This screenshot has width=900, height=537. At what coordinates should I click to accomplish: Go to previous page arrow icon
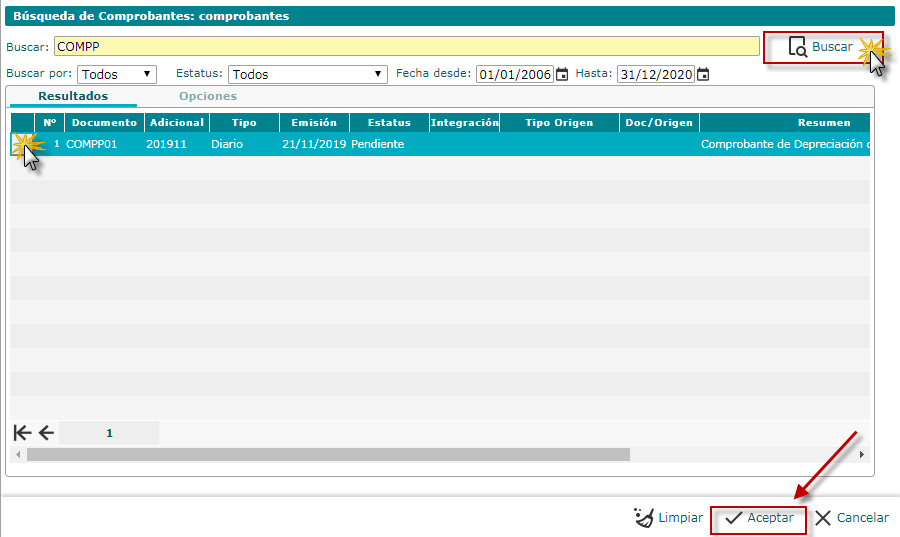tap(45, 433)
